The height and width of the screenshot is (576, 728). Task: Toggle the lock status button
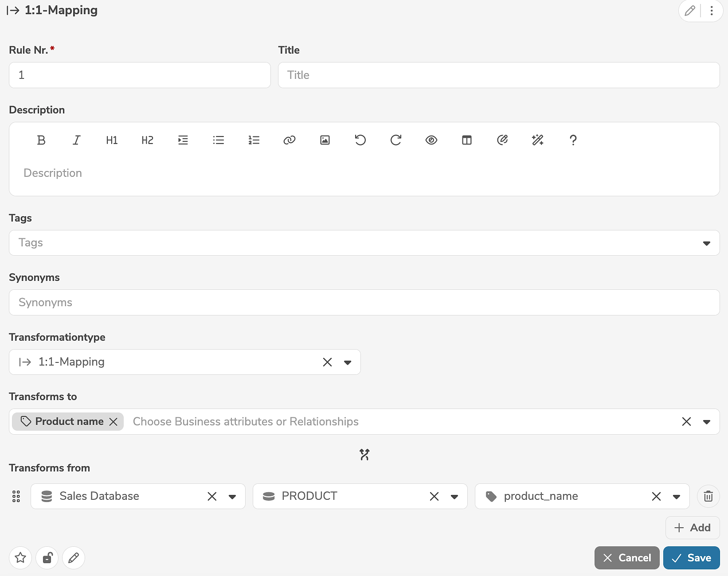pos(47,558)
